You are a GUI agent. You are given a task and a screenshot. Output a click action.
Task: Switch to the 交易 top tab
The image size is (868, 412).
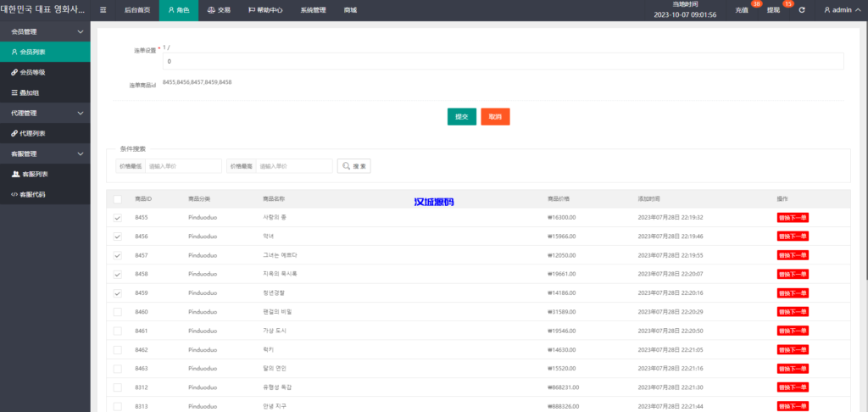tap(219, 10)
